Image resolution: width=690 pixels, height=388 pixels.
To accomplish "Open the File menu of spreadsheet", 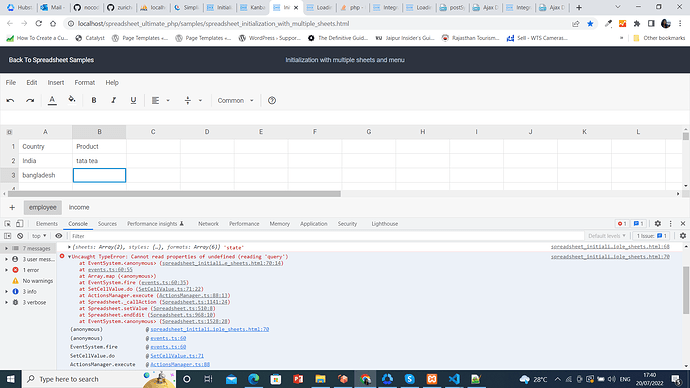I will point(11,82).
